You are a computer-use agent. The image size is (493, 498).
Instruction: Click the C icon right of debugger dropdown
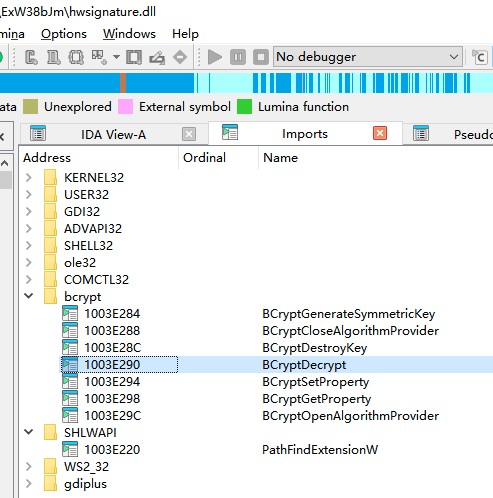point(480,57)
